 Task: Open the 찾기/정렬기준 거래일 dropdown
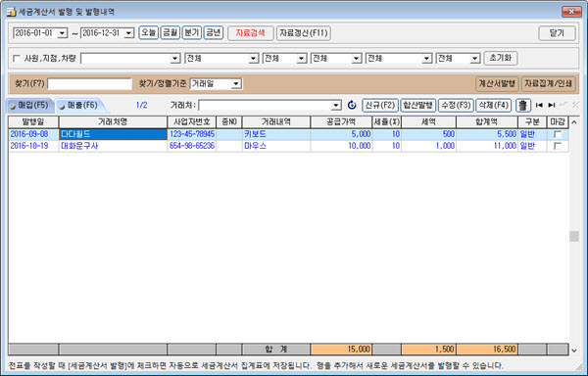coord(236,84)
